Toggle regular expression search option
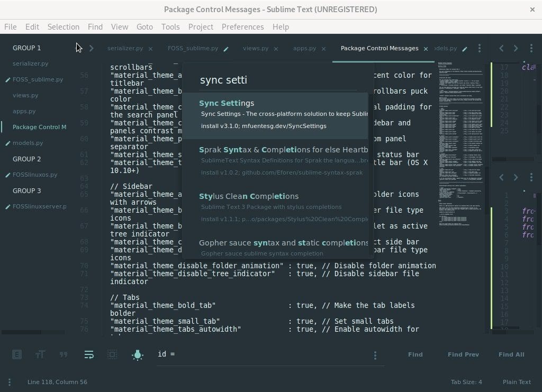 [17, 354]
